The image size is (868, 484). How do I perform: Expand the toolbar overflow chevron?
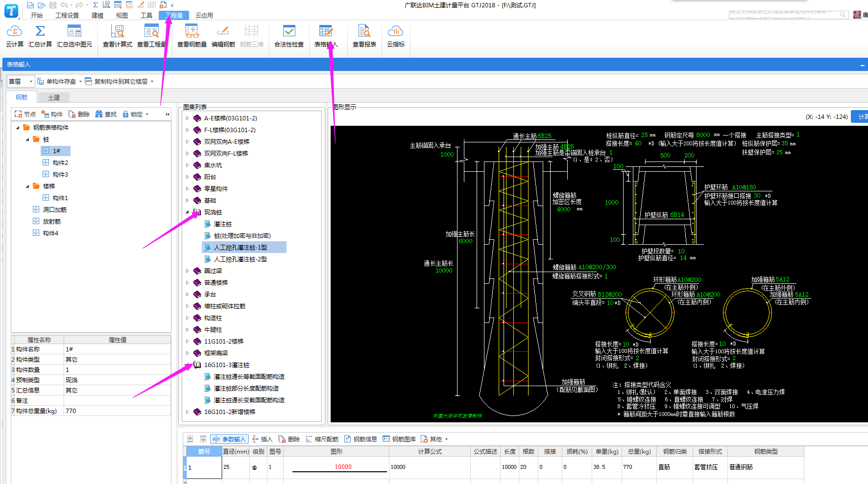pos(168,114)
